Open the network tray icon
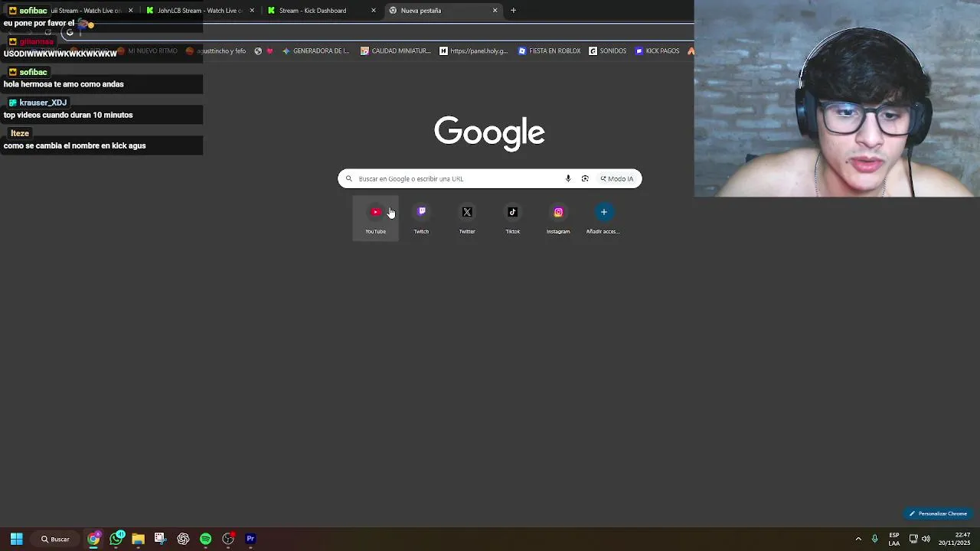980x551 pixels. pos(913,539)
